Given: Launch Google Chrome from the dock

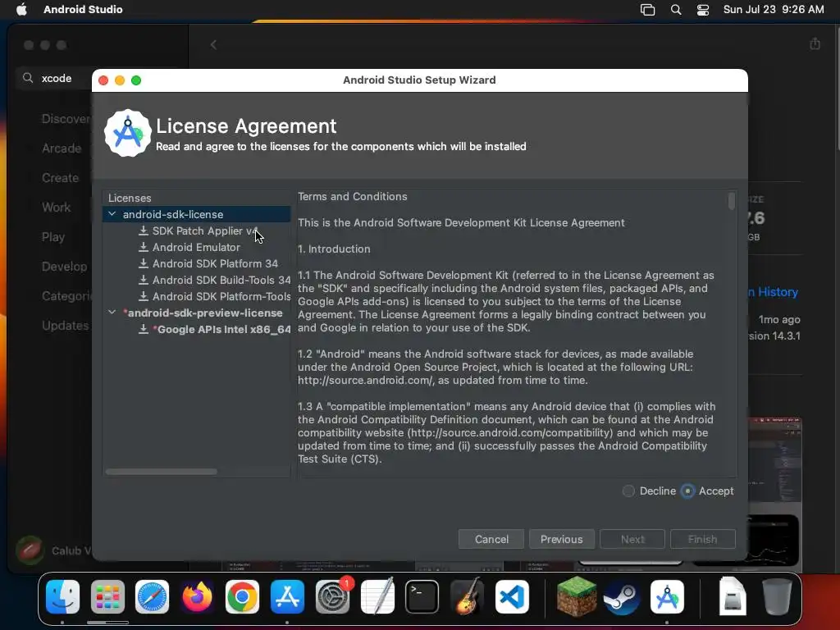Looking at the screenshot, I should [242, 597].
